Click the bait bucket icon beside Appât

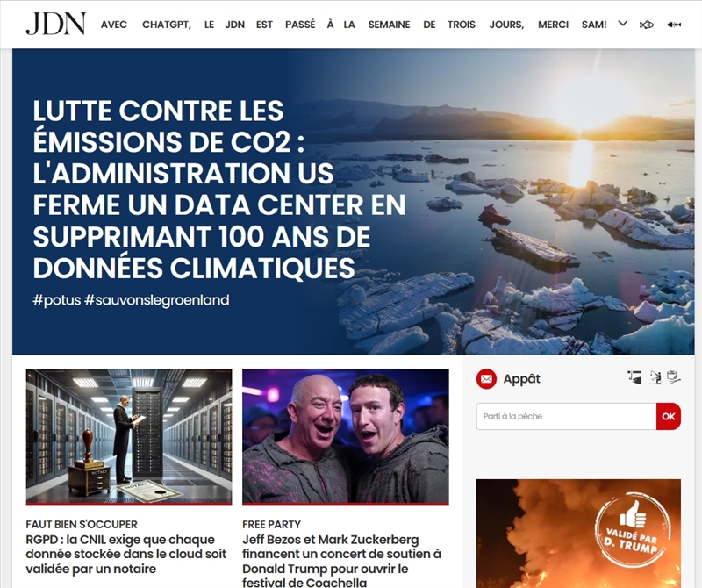pyautogui.click(x=674, y=377)
